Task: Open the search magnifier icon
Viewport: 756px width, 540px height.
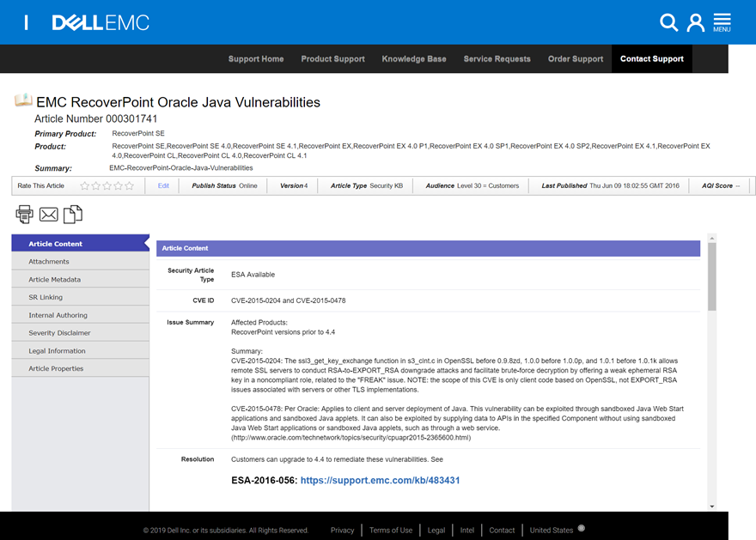Action: pyautogui.click(x=668, y=22)
